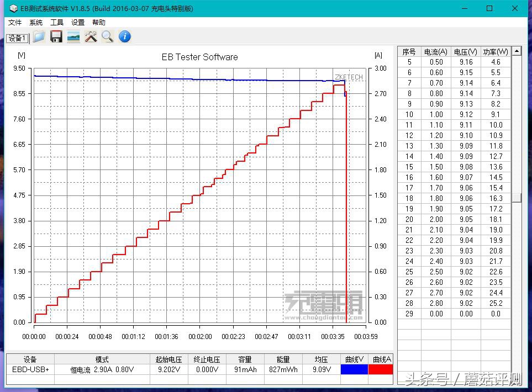Select table row with 序号 5
Screen dimensions: 532x392
(x=454, y=62)
